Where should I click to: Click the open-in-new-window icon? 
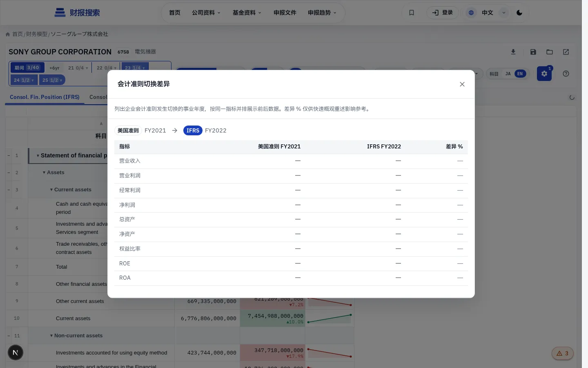[x=566, y=52]
